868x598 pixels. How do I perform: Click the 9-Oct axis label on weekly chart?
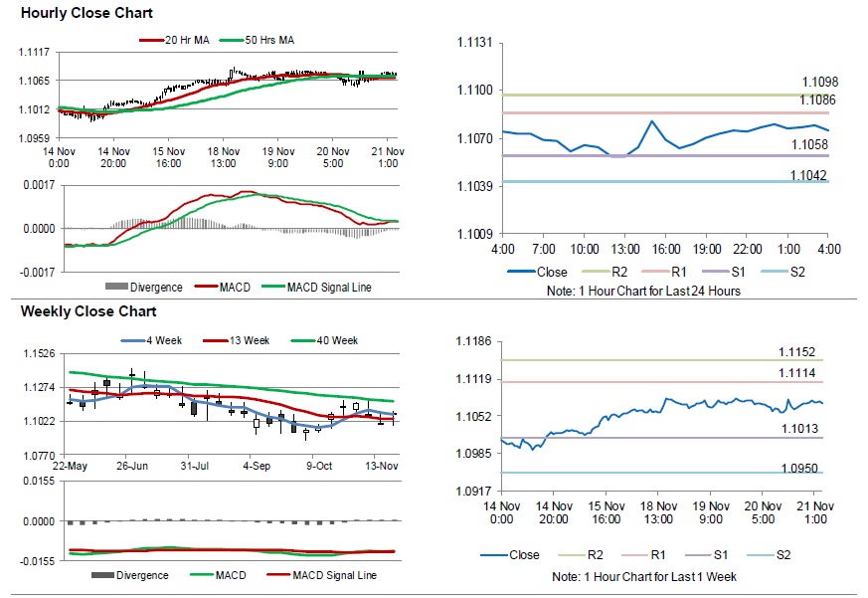[x=319, y=466]
